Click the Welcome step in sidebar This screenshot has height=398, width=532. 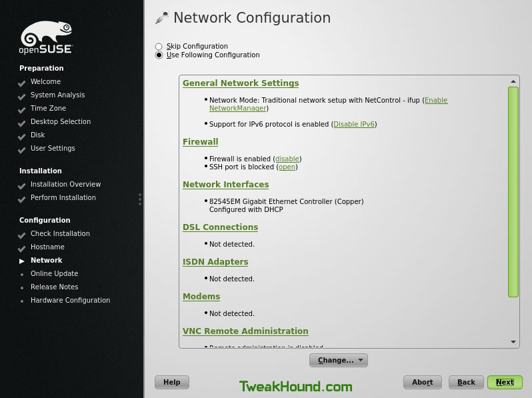point(45,82)
